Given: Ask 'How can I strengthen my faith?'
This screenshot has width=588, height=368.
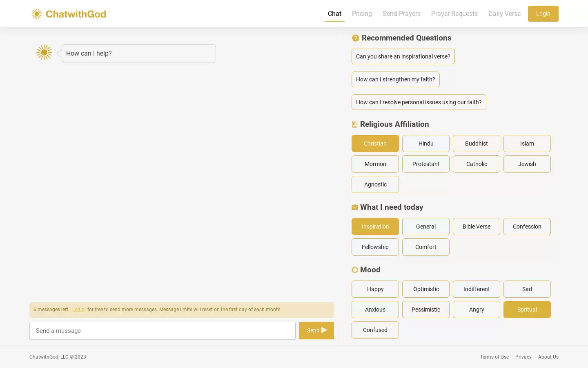Looking at the screenshot, I should pos(395,79).
